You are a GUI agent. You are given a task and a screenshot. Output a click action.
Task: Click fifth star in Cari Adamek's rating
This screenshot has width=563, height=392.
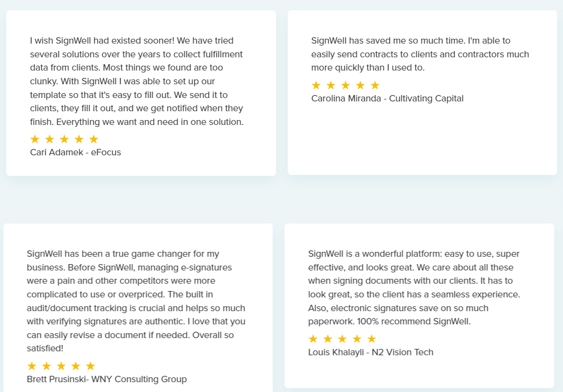pos(94,139)
